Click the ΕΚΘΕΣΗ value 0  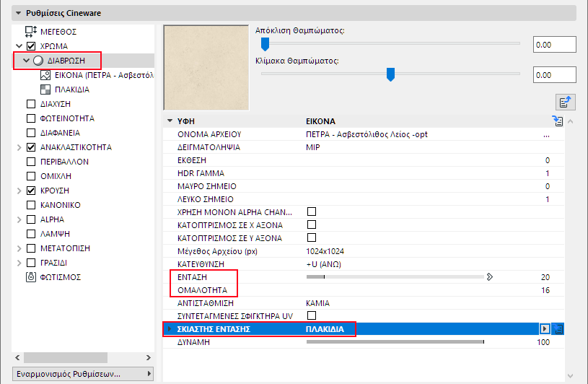pyautogui.click(x=548, y=160)
